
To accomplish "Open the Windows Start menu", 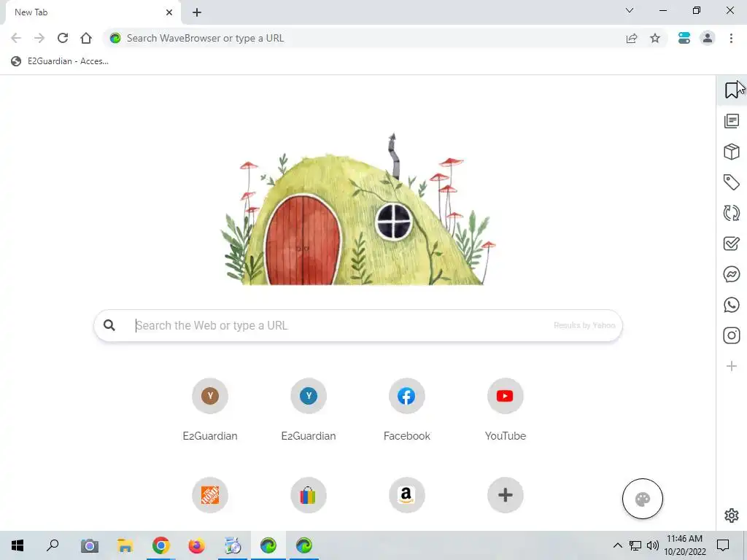I will click(x=18, y=545).
